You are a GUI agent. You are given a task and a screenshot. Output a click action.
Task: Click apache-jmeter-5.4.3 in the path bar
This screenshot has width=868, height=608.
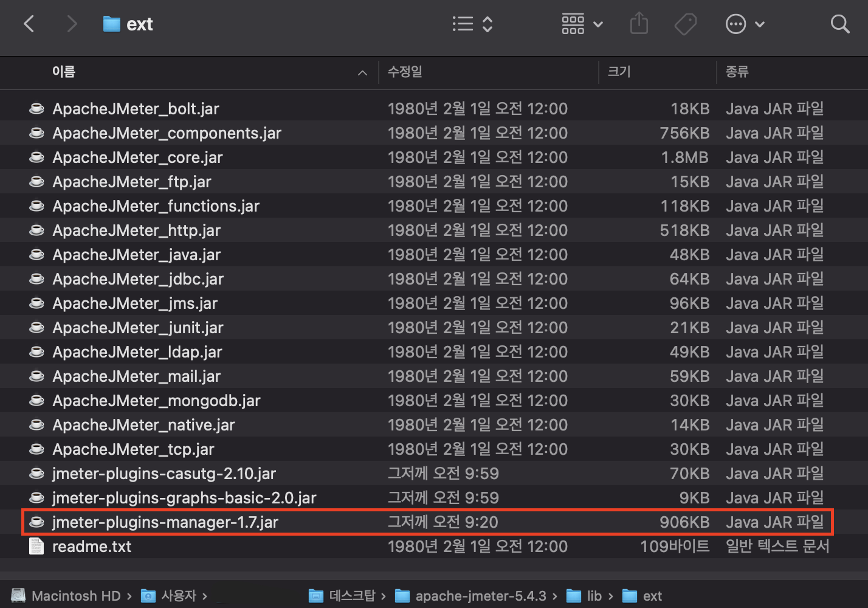coord(470,596)
